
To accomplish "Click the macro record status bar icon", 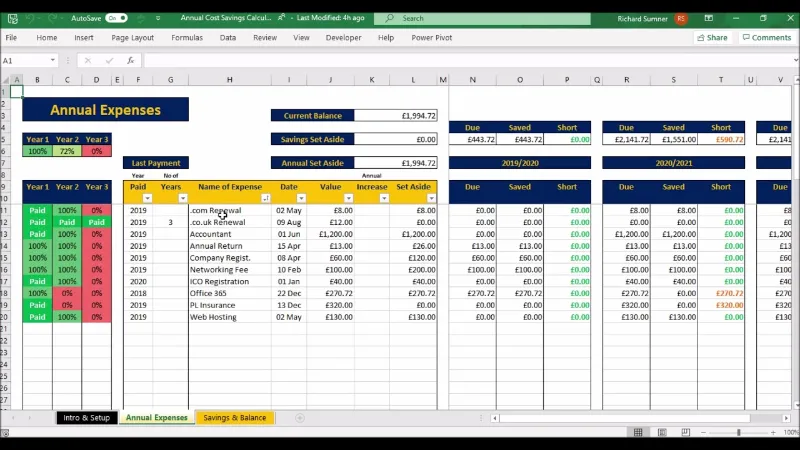I will [5, 433].
